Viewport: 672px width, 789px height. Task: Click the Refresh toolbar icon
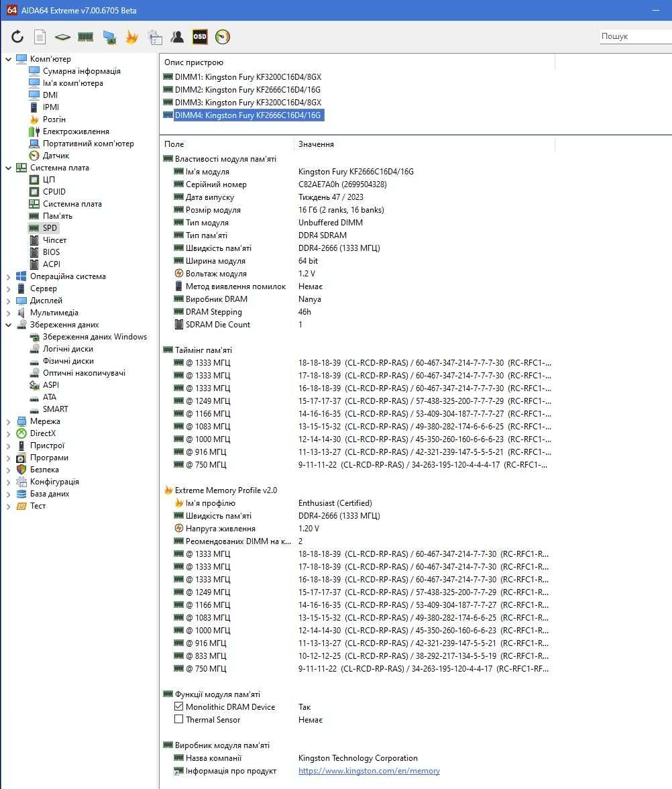click(17, 37)
